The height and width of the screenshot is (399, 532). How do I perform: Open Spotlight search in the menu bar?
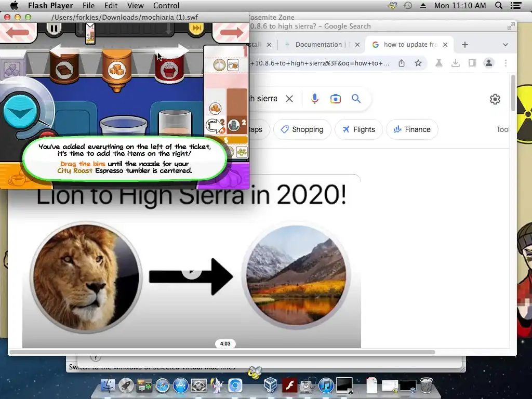click(x=499, y=5)
